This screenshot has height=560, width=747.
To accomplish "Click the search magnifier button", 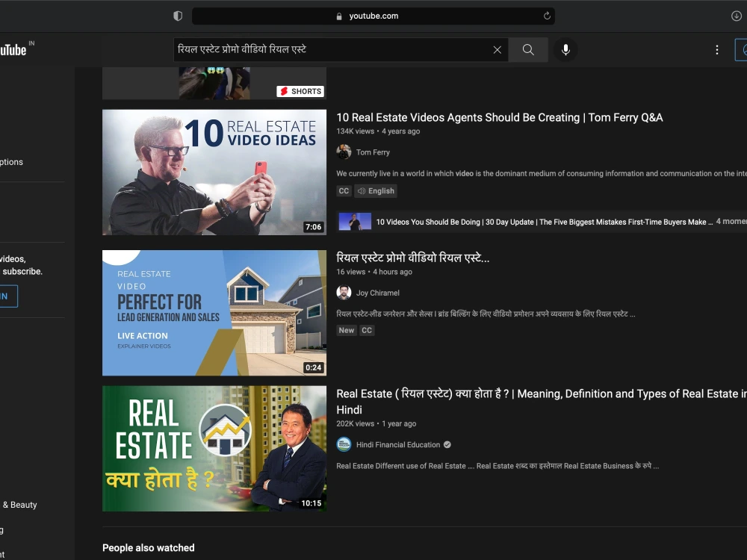I will pyautogui.click(x=528, y=49).
